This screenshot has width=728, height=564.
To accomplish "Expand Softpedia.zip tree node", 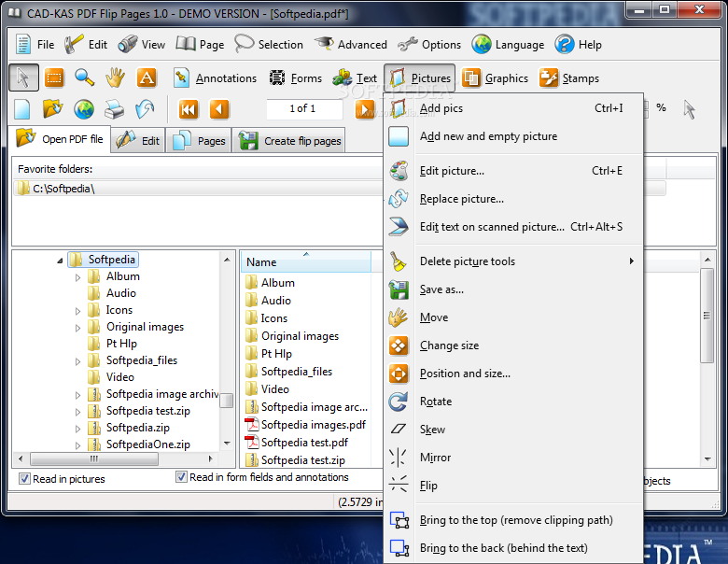I will pos(77,429).
